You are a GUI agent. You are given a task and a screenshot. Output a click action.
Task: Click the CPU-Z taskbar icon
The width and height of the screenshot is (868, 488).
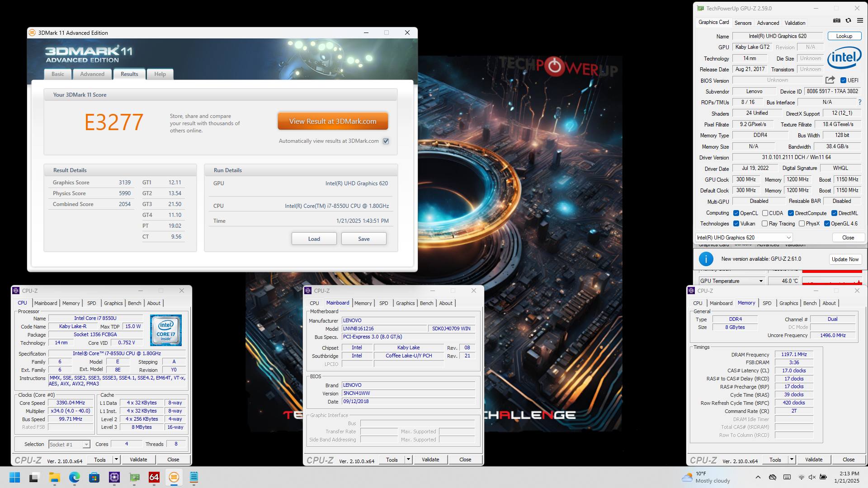click(x=114, y=477)
